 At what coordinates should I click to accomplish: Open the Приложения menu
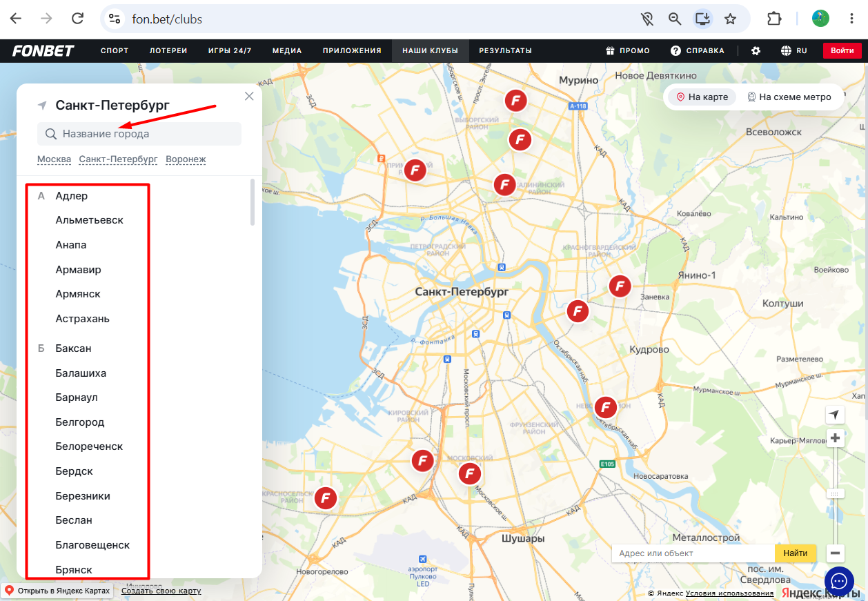click(352, 50)
